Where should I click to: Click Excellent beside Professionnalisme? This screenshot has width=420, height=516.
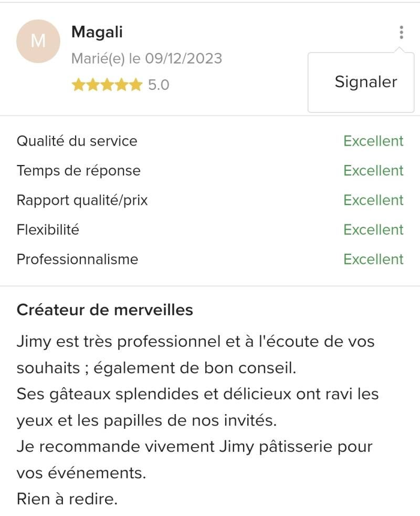click(x=373, y=259)
